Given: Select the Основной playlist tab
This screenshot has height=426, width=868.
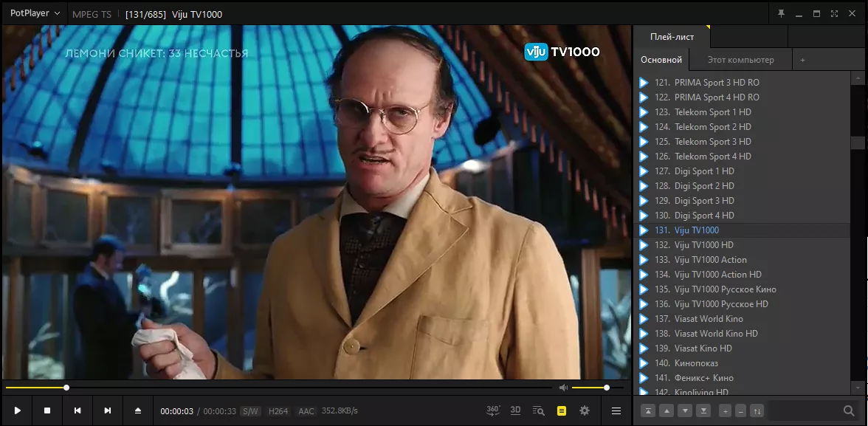Looking at the screenshot, I should (x=661, y=60).
